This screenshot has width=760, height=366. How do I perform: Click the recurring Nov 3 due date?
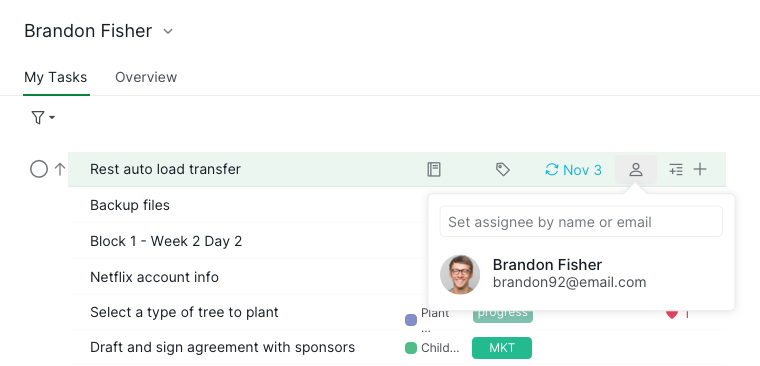click(573, 170)
